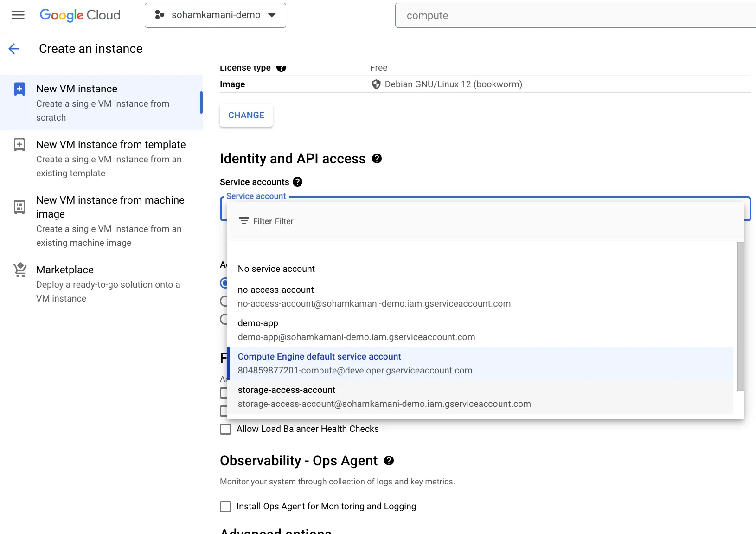756x534 pixels.
Task: Open help for Service accounts
Action: [297, 182]
